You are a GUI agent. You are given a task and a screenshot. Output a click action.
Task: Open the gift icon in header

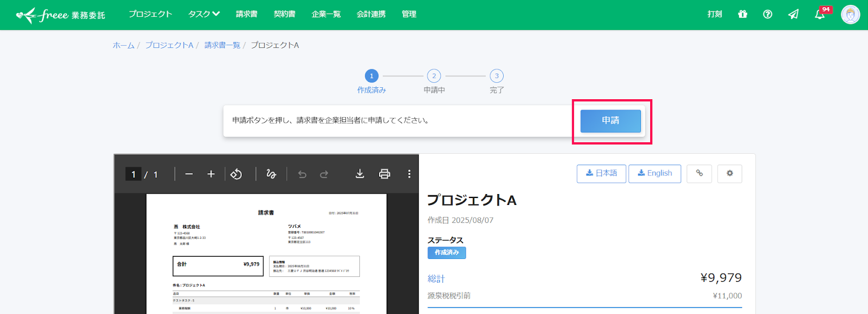point(743,14)
